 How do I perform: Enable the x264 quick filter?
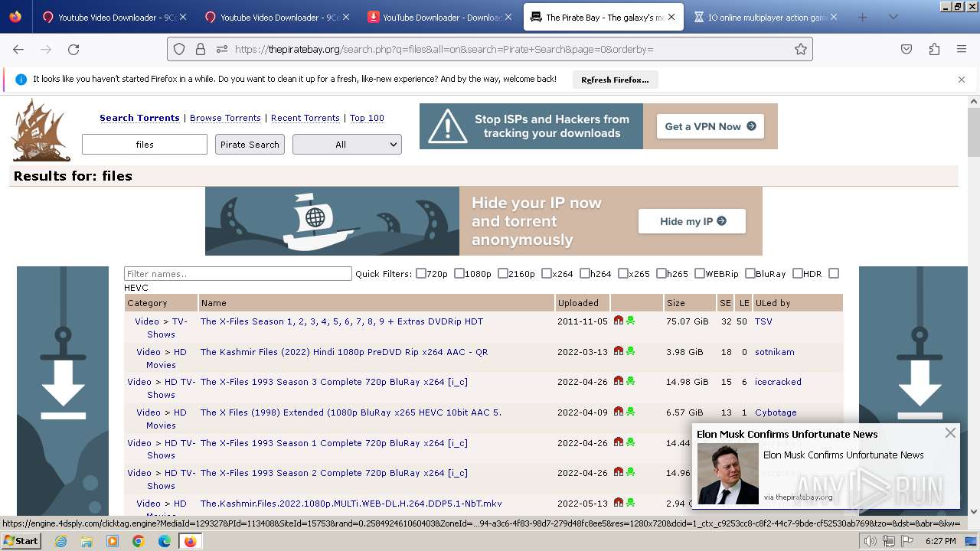547,273
